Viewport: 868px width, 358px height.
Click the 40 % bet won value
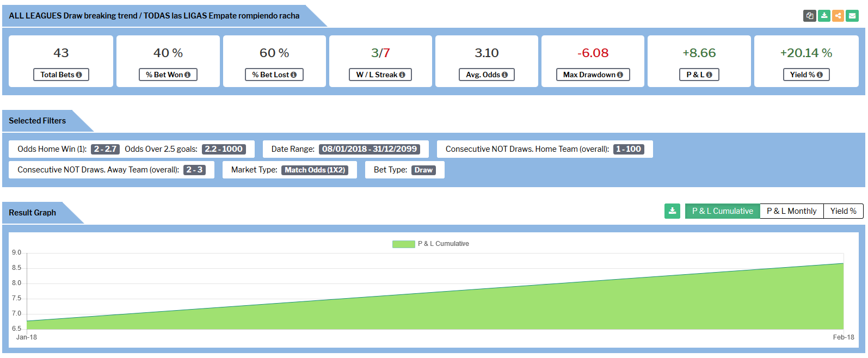coord(168,53)
